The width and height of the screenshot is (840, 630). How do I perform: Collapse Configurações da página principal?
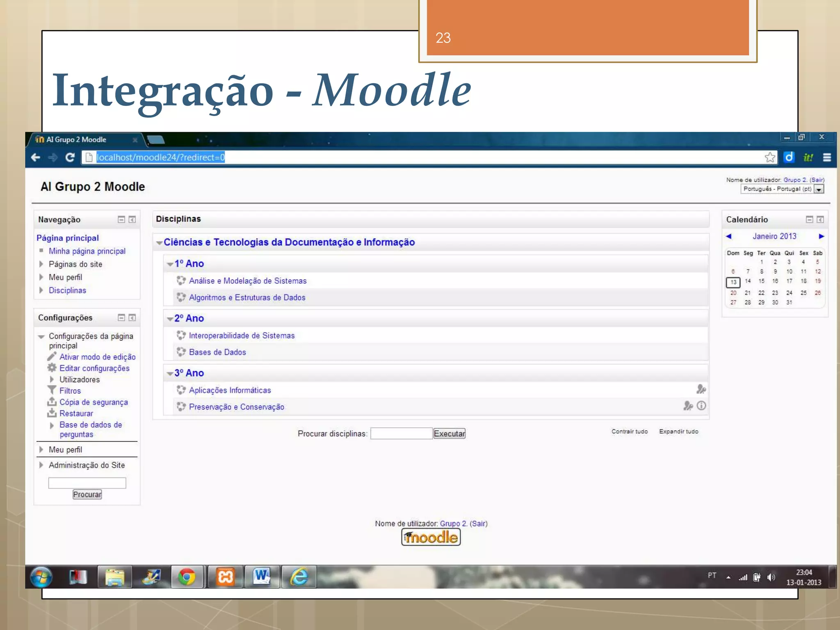[x=41, y=337]
